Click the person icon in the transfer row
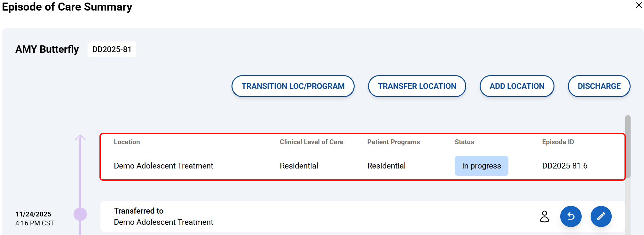 click(x=545, y=216)
